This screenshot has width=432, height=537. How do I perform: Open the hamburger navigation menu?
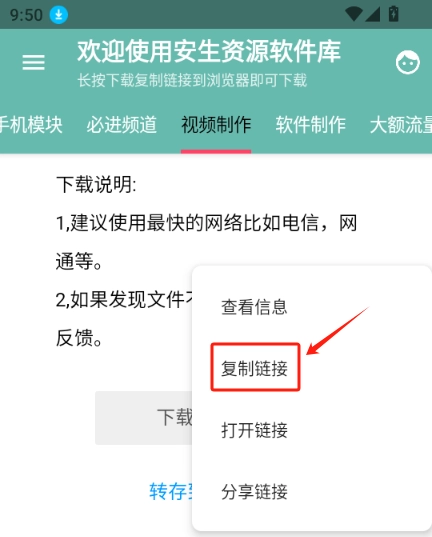point(33,62)
